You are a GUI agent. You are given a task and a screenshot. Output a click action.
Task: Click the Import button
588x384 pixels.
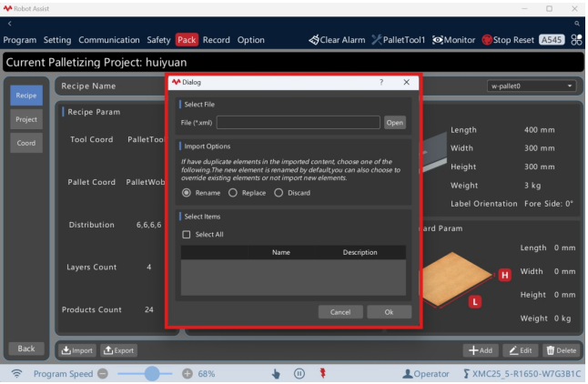point(77,350)
